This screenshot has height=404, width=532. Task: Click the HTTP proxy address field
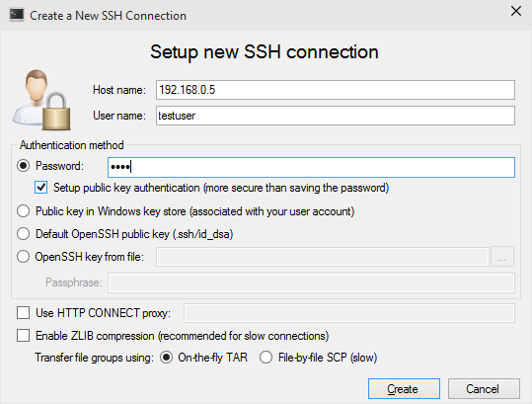[349, 313]
